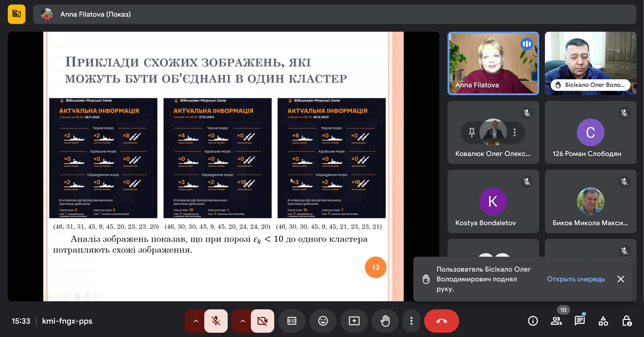Pin Ковалюк Олег tile
The height and width of the screenshot is (337, 644).
tap(472, 132)
